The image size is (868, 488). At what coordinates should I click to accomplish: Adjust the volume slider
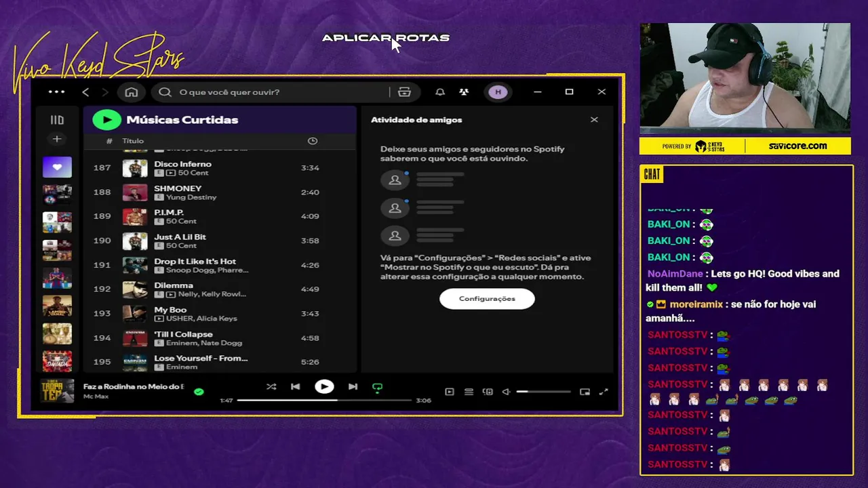[543, 392]
